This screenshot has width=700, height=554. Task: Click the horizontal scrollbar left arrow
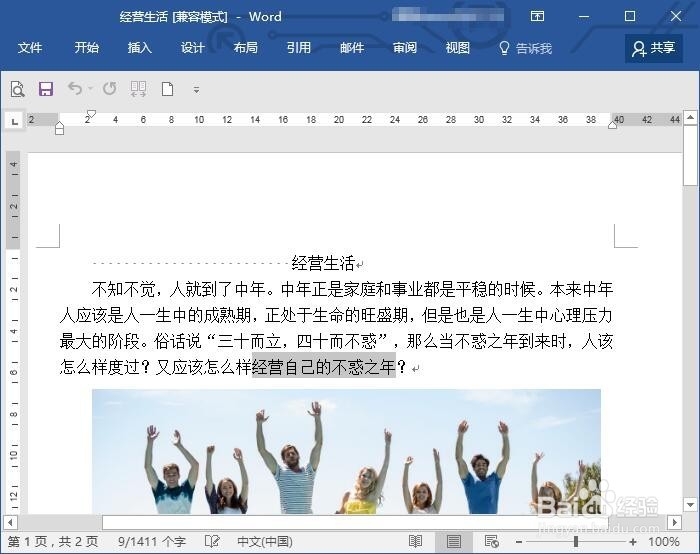10,522
